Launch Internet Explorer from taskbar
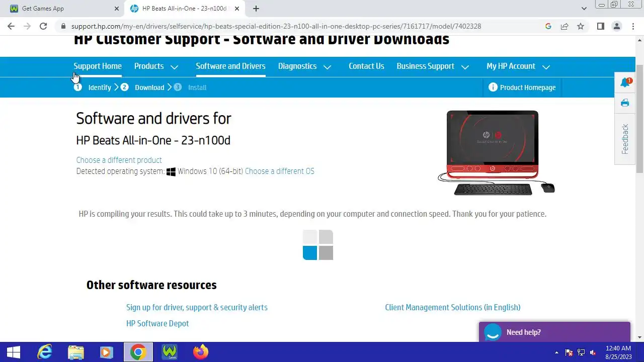Image resolution: width=644 pixels, height=362 pixels. pos(45,352)
